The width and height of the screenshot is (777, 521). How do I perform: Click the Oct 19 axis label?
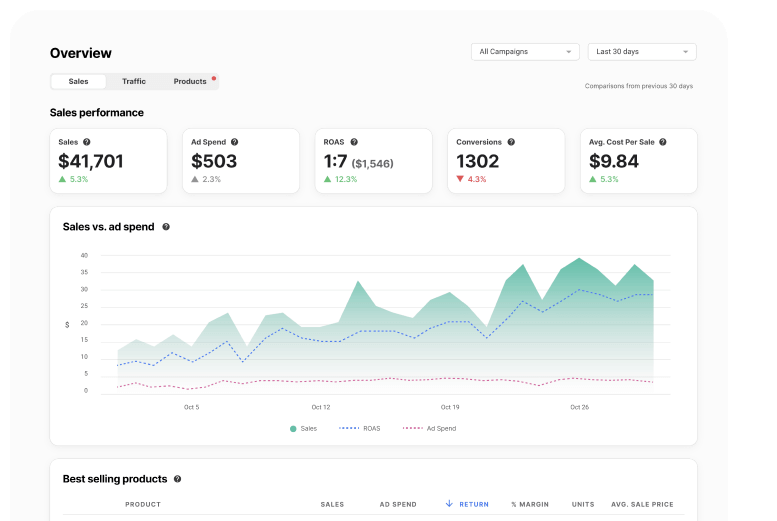[450, 407]
